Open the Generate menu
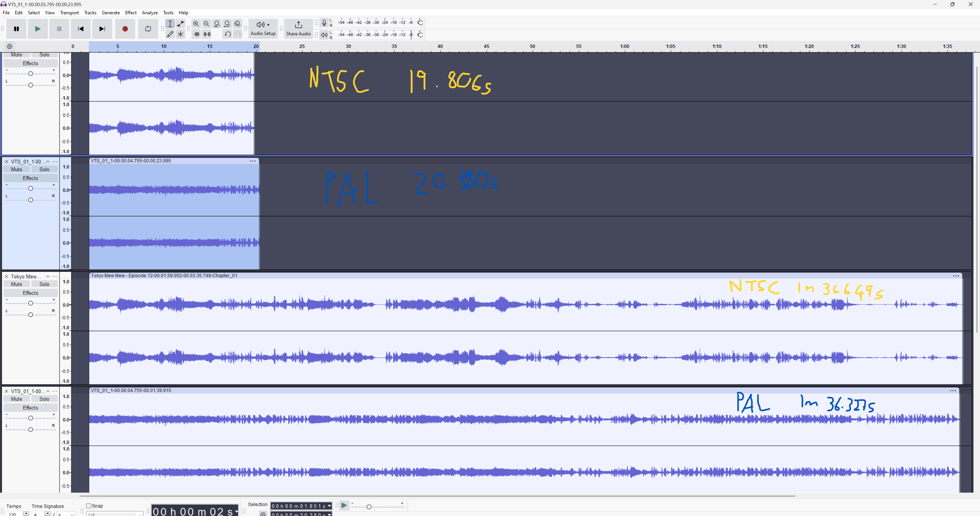Viewport: 980px width, 516px height. pyautogui.click(x=111, y=12)
